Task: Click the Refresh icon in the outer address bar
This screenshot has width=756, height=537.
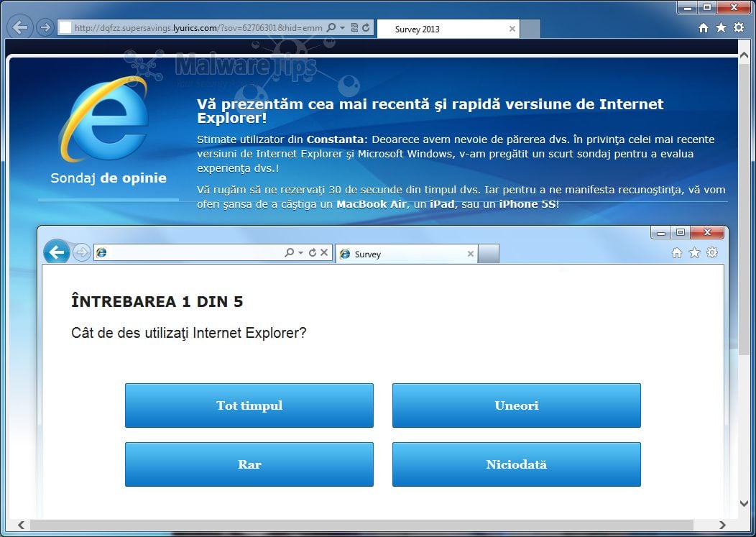Action: pos(366,27)
